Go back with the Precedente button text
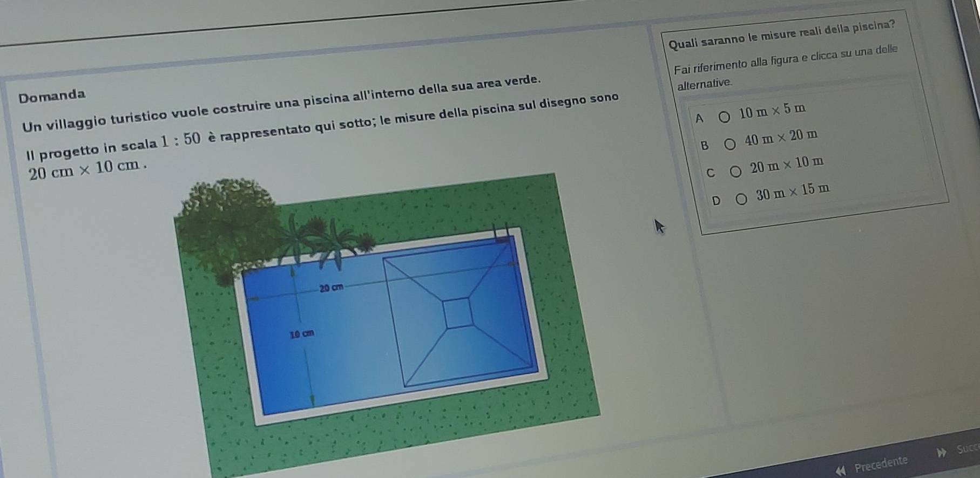 point(881,463)
